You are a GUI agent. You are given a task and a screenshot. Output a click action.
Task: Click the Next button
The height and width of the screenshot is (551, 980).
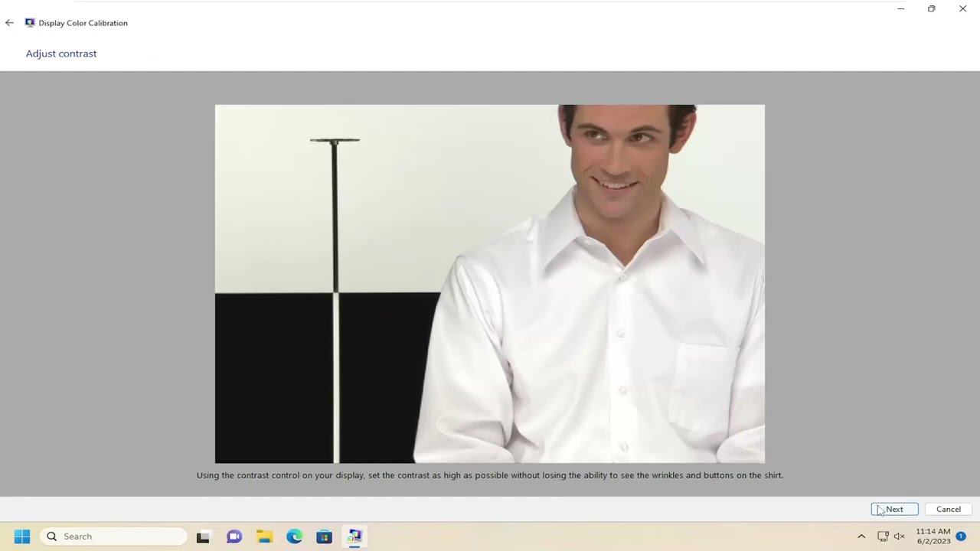point(894,509)
